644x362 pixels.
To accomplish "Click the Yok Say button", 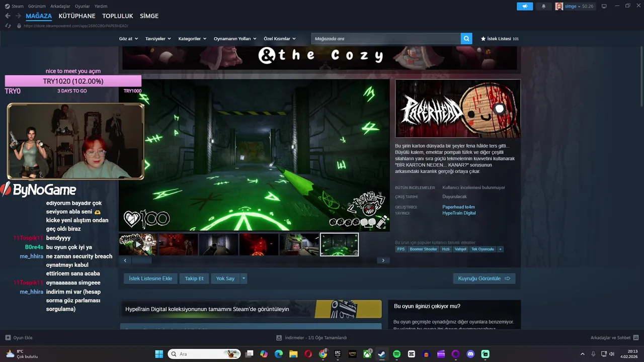I will (x=225, y=279).
